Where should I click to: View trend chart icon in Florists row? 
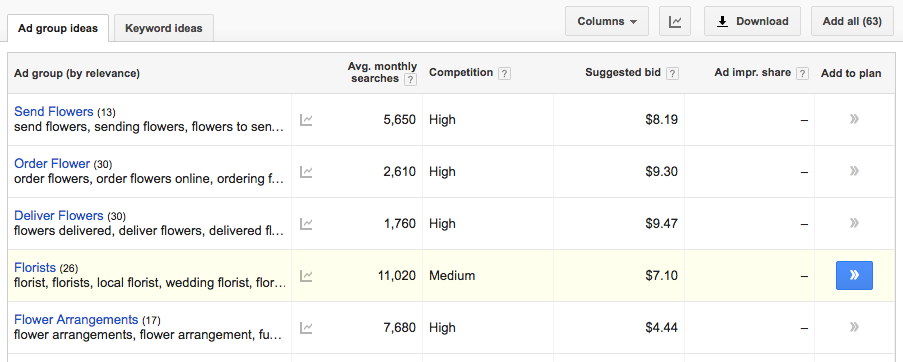(x=306, y=276)
